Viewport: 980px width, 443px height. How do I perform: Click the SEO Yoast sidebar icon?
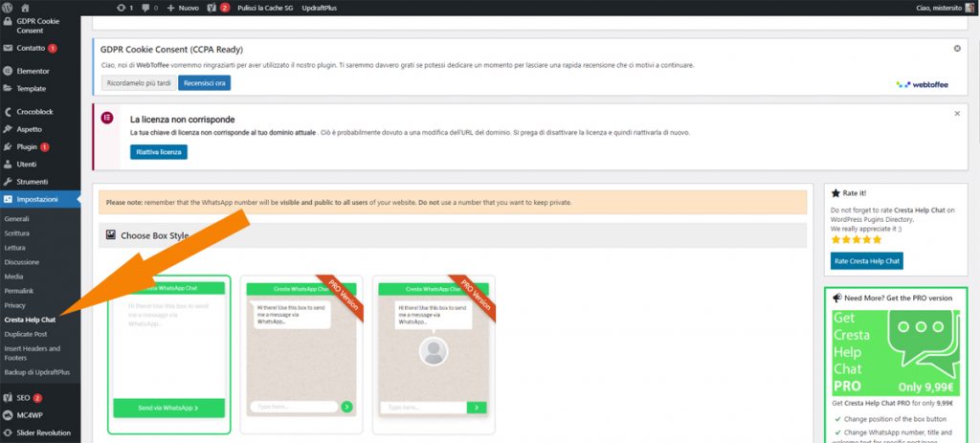[x=8, y=397]
